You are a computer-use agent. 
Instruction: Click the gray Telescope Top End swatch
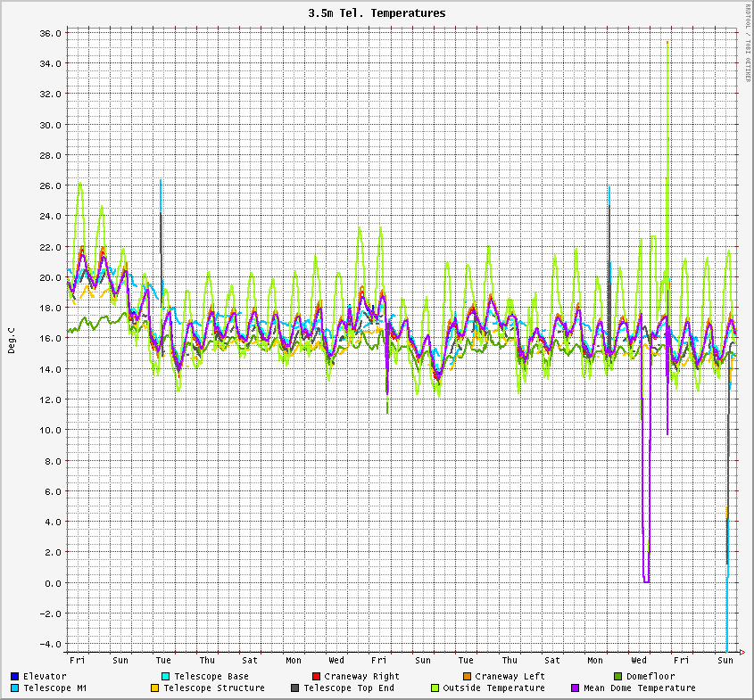click(294, 688)
